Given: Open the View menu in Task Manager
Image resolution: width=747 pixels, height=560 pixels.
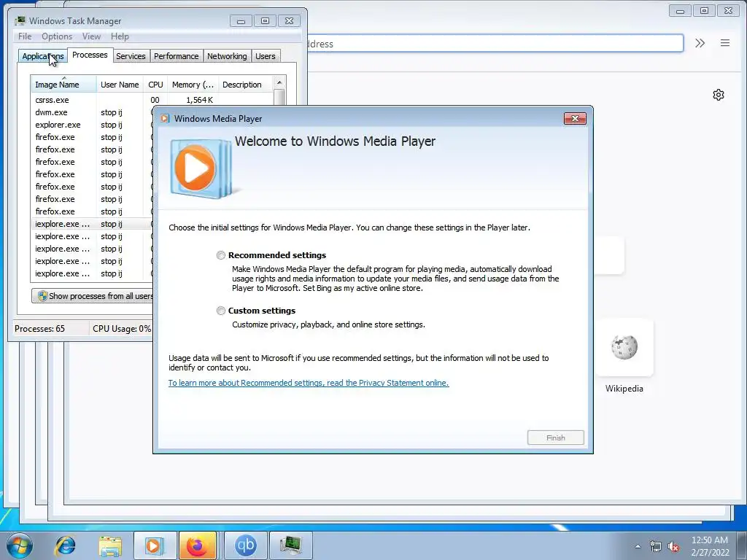Looking at the screenshot, I should click(x=91, y=36).
